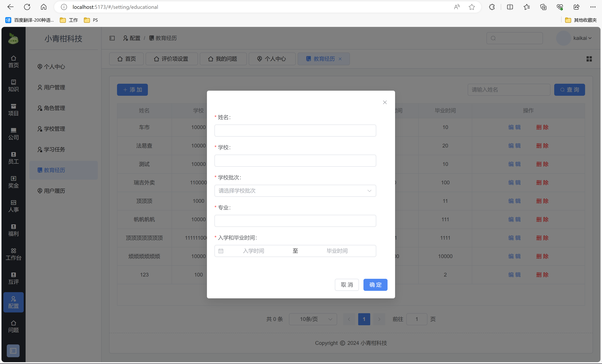
Task: Click the browser back arrow
Action: (x=10, y=7)
